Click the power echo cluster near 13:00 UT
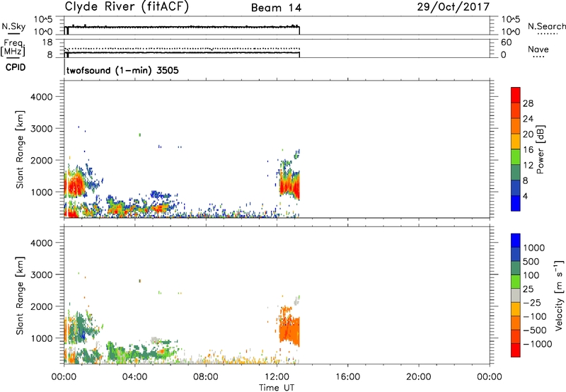 tap(289, 185)
